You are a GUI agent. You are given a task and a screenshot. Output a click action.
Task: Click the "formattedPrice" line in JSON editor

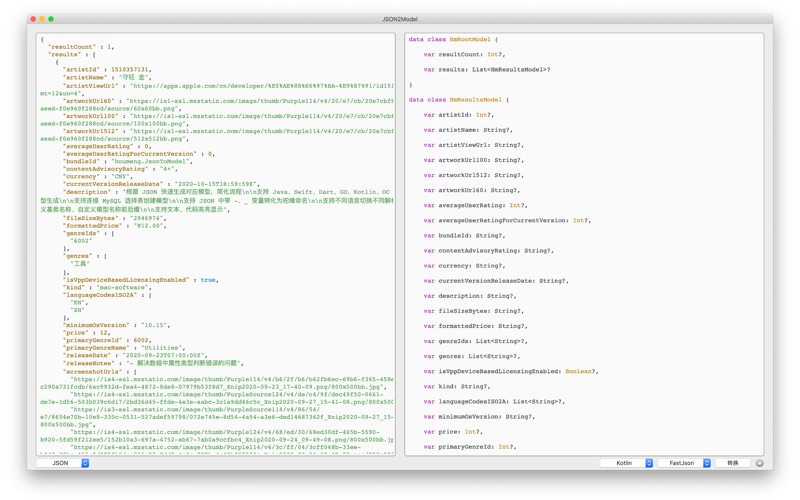coord(114,226)
